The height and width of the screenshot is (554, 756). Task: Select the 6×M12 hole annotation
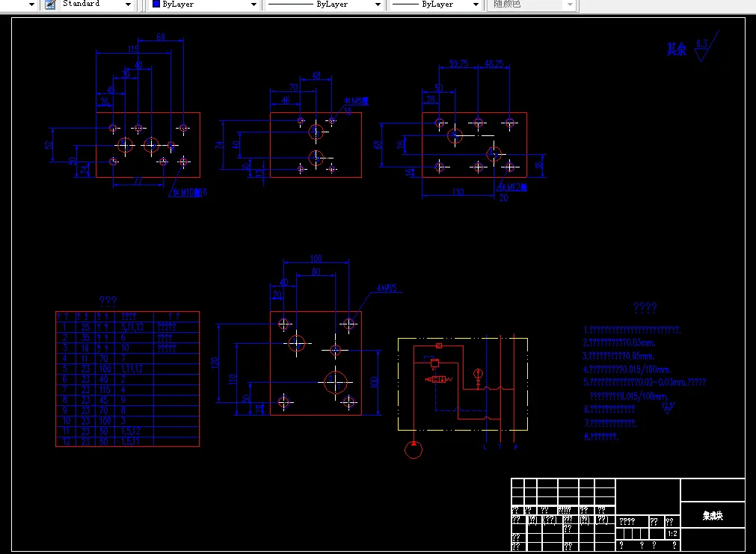click(513, 187)
